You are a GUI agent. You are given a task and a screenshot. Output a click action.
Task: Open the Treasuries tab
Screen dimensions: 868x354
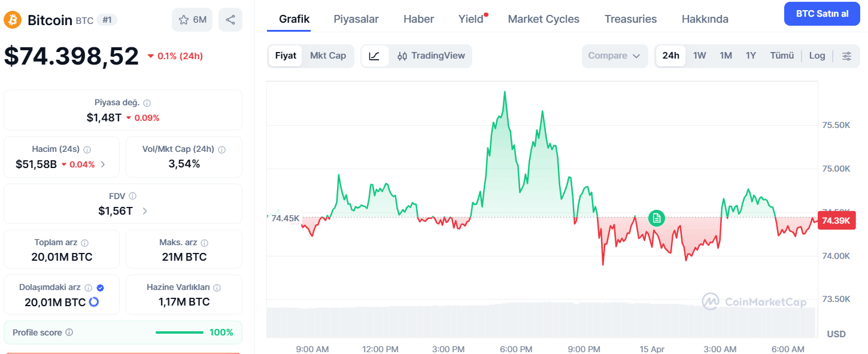tap(630, 19)
